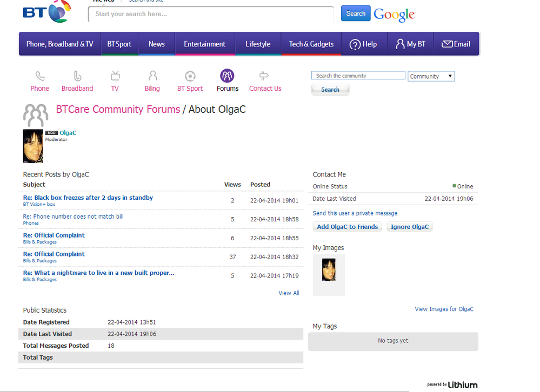Image resolution: width=540 pixels, height=392 pixels.
Task: Click the Total Messages Posted value 18
Action: [x=111, y=346]
